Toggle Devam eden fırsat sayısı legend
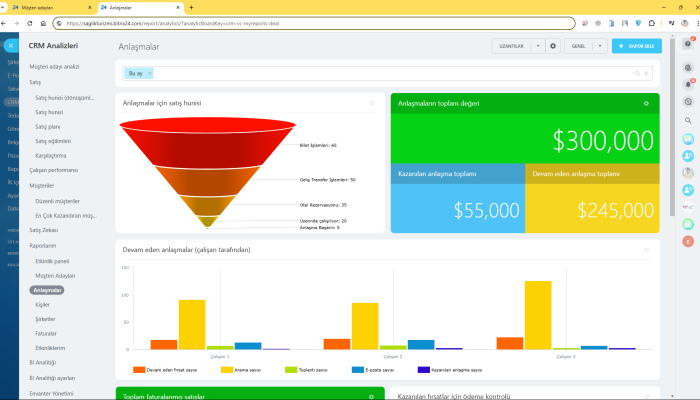The width and height of the screenshot is (700, 400). point(165,370)
